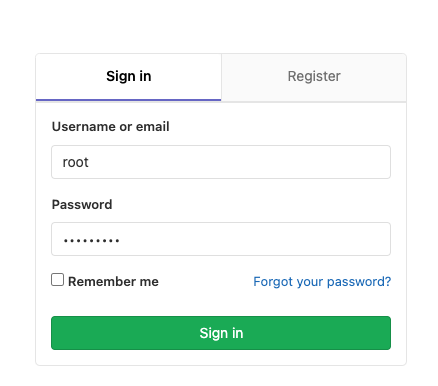This screenshot has height=386, width=438.
Task: Activate the highlighted Sign in tab header
Action: pyautogui.click(x=129, y=77)
